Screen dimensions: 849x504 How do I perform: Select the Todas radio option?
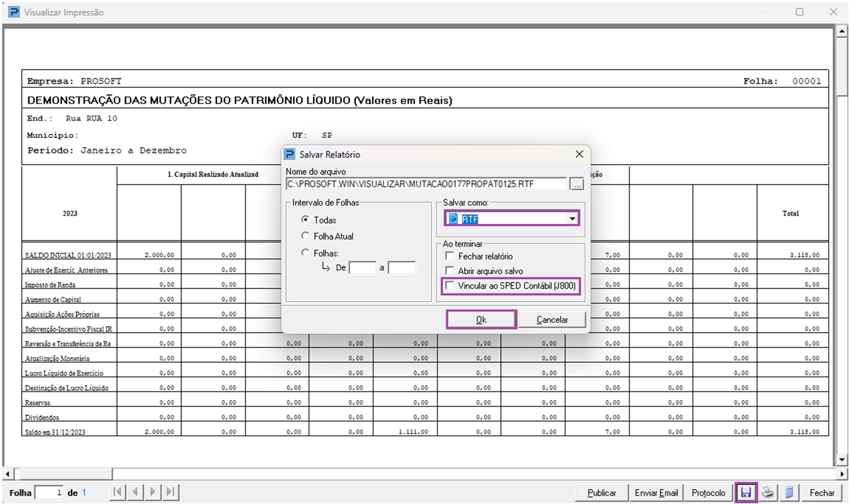click(x=305, y=220)
